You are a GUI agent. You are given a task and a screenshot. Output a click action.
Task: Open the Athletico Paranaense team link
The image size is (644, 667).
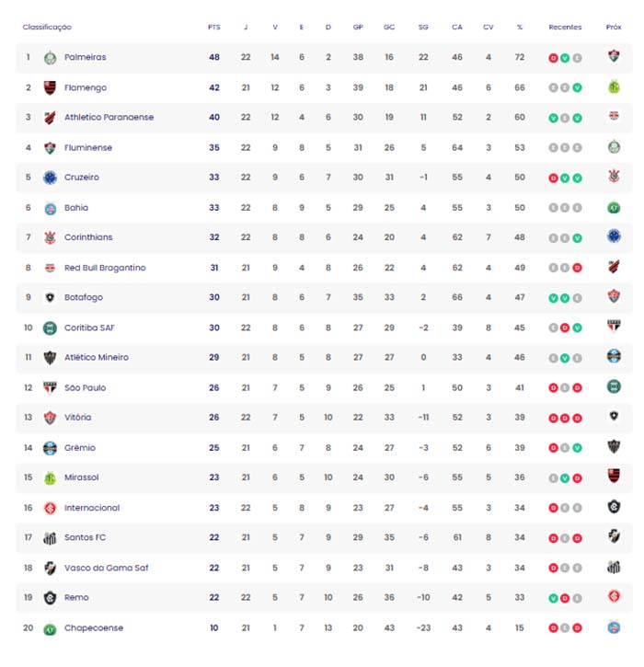point(109,118)
